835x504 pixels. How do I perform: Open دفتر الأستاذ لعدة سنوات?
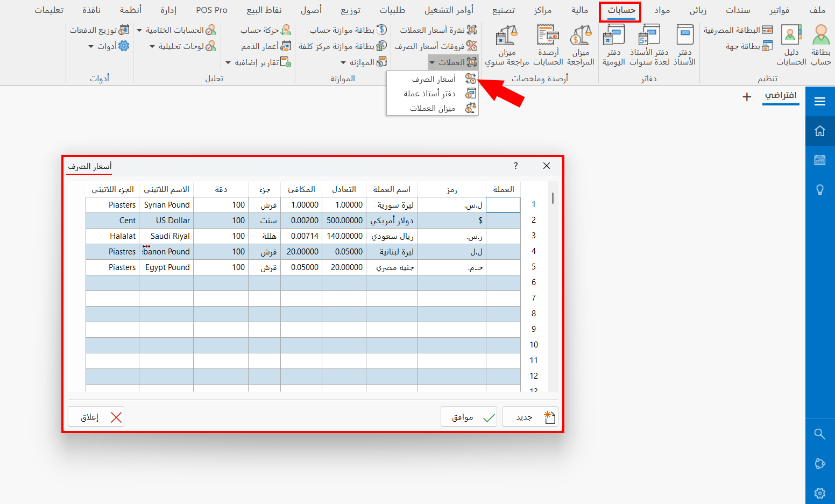coord(649,45)
